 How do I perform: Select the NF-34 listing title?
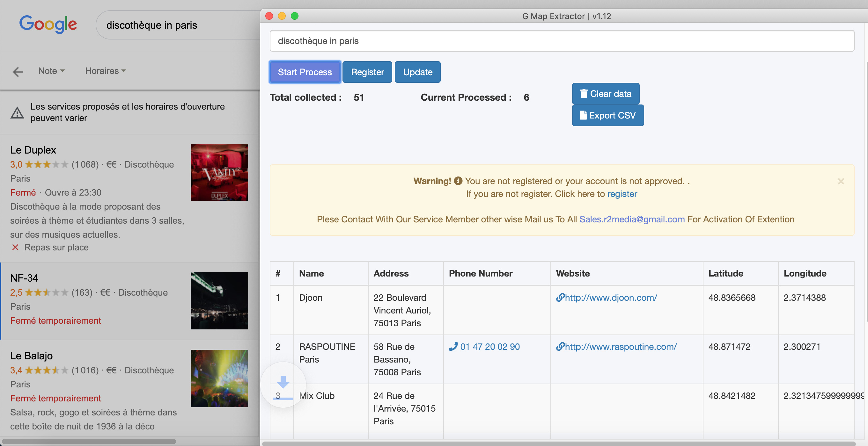(24, 278)
